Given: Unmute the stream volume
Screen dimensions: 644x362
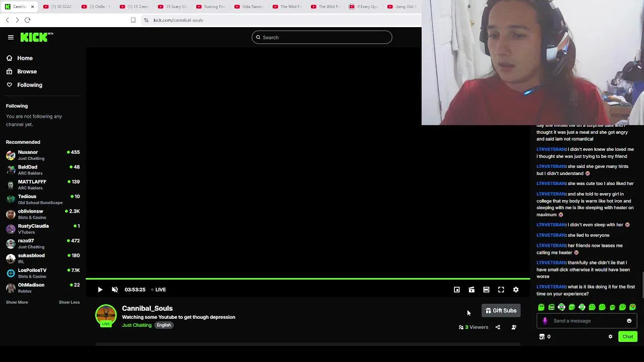Looking at the screenshot, I should (115, 290).
